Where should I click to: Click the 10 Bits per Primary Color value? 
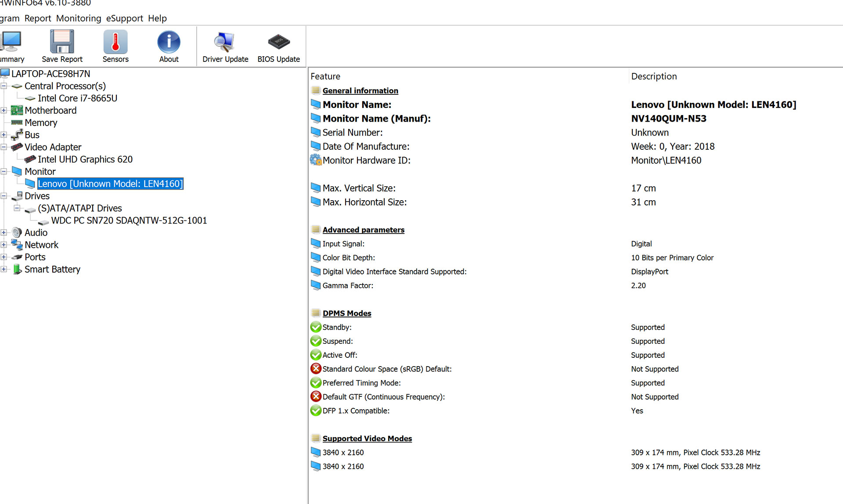pos(672,258)
